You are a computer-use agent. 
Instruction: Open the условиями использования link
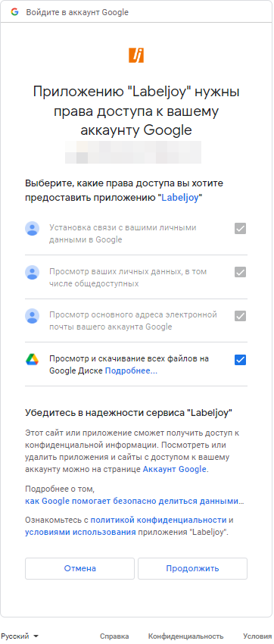(x=80, y=533)
